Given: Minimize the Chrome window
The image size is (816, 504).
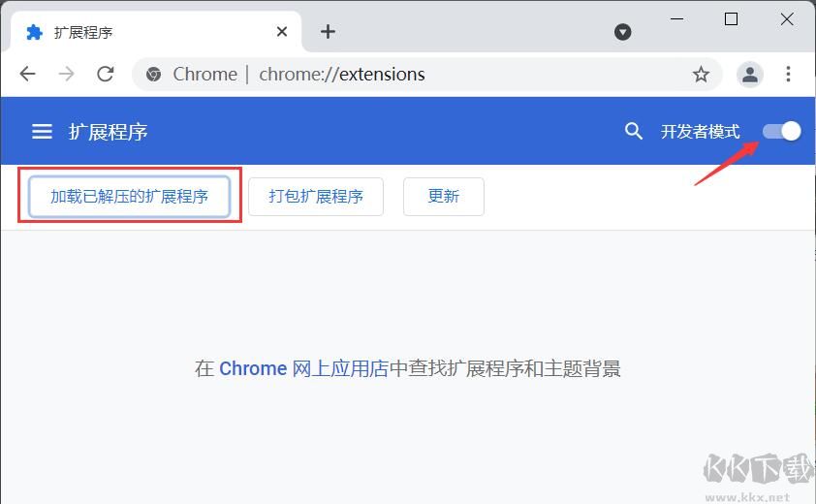Looking at the screenshot, I should coord(676,19).
